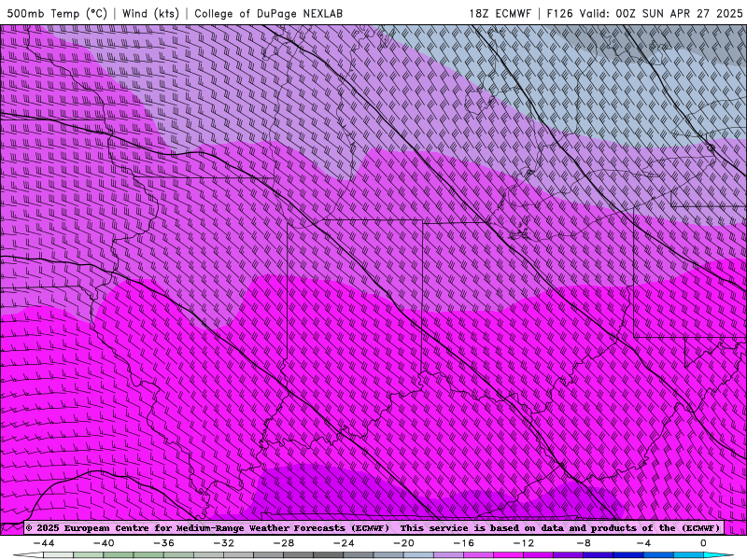Click the cyan arrow at color bar's right end
Viewport: 747px width, 560px height.
click(719, 555)
